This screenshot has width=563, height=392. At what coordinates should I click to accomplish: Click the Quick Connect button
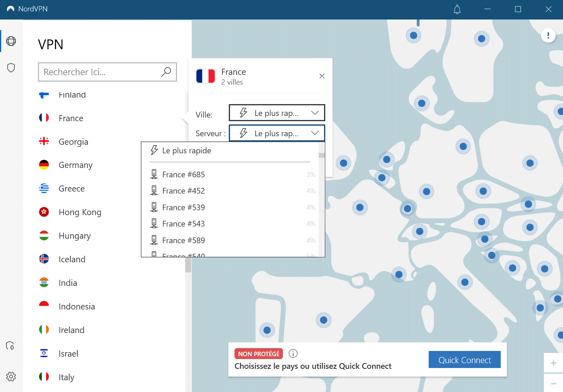pos(464,360)
